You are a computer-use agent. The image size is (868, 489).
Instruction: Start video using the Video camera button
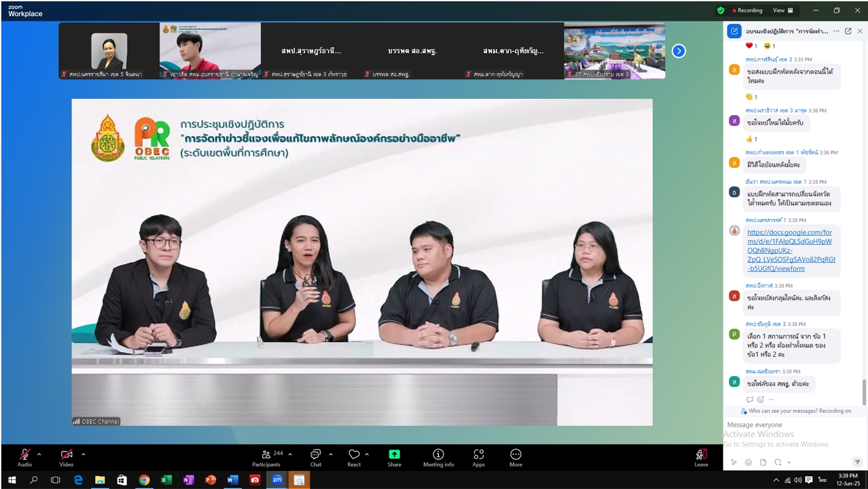point(67,458)
